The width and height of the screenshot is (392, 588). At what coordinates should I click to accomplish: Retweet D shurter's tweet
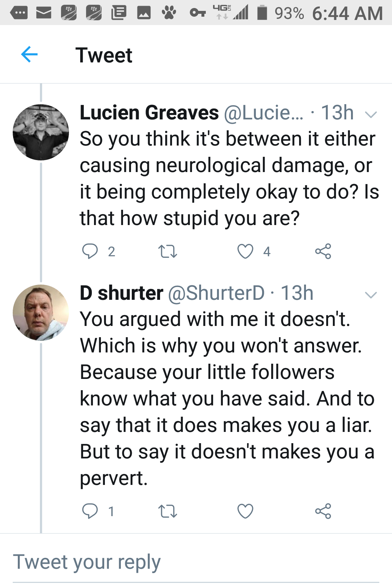168,511
